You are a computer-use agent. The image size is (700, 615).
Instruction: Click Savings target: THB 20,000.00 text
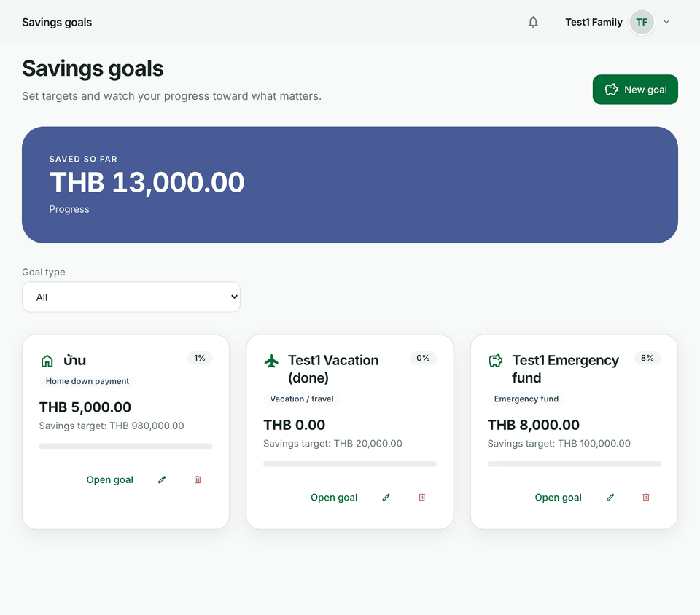(332, 444)
